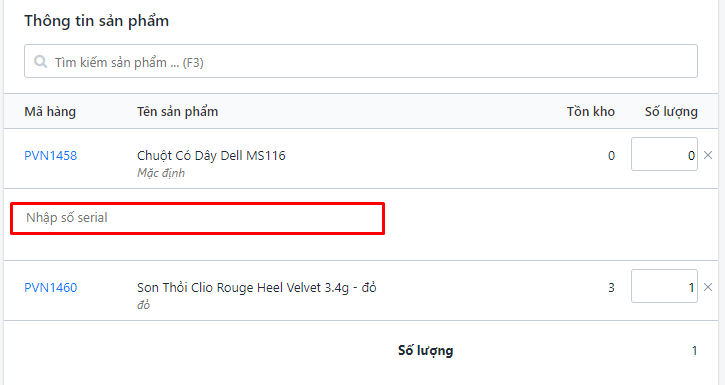This screenshot has height=385, width=725.
Task: Click quantity field for Clio Rouge lipstick
Action: coord(664,286)
